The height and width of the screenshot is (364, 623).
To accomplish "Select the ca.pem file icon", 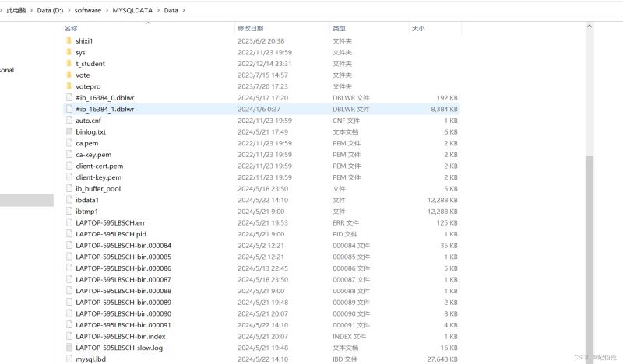I will point(69,143).
